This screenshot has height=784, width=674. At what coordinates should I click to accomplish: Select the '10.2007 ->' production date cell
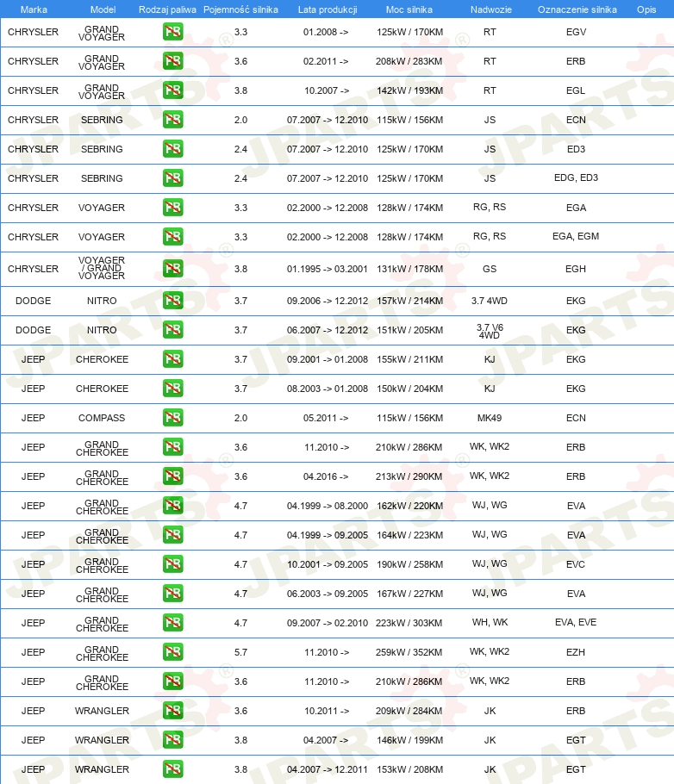click(x=327, y=90)
